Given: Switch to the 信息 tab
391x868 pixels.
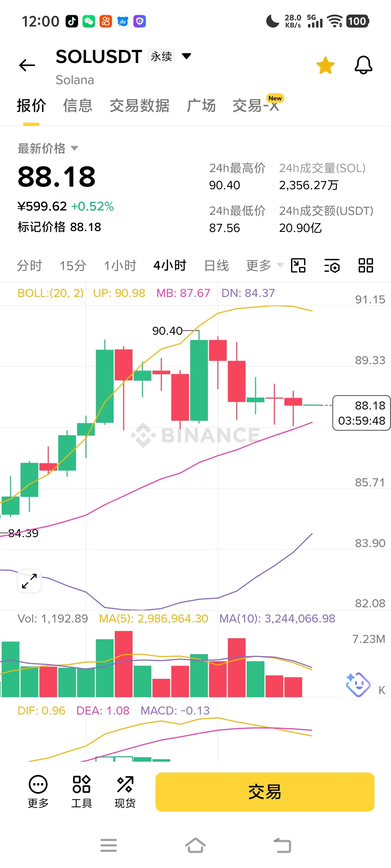Looking at the screenshot, I should (78, 106).
